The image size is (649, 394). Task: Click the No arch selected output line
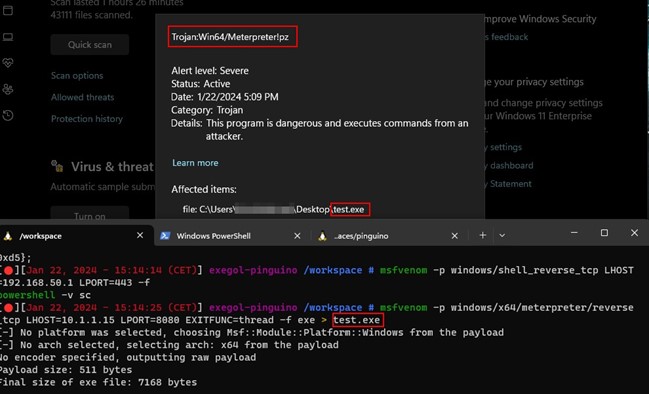169,345
